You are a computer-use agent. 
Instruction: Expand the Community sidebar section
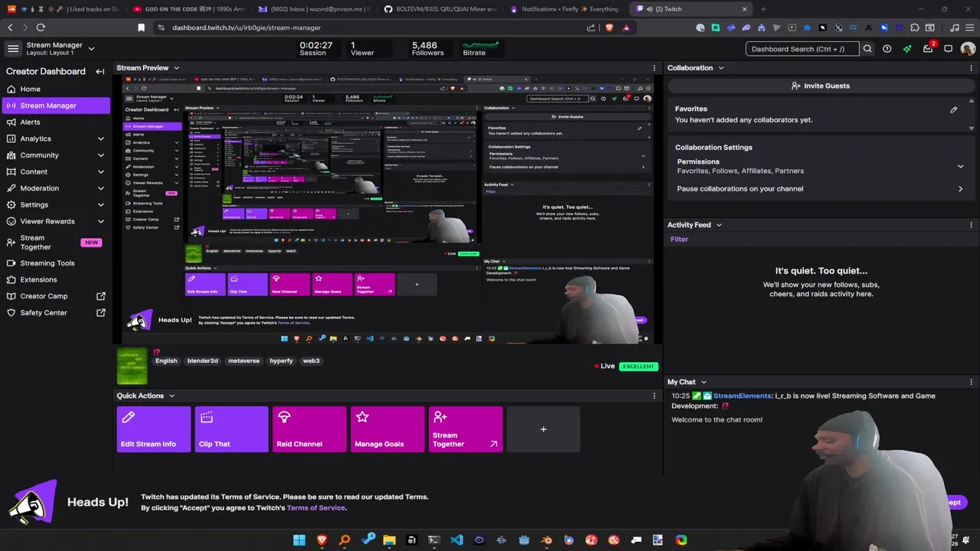100,155
